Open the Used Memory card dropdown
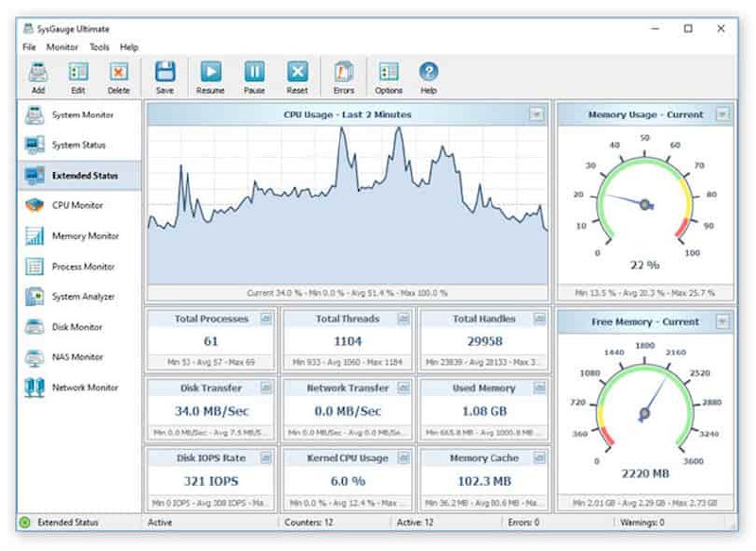 tap(540, 387)
